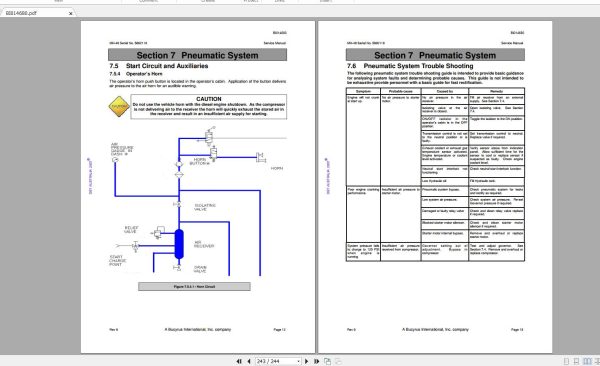Click the 'ISOLATING VALVE' diagram label
Screen dimensions: 600x366
[205, 208]
